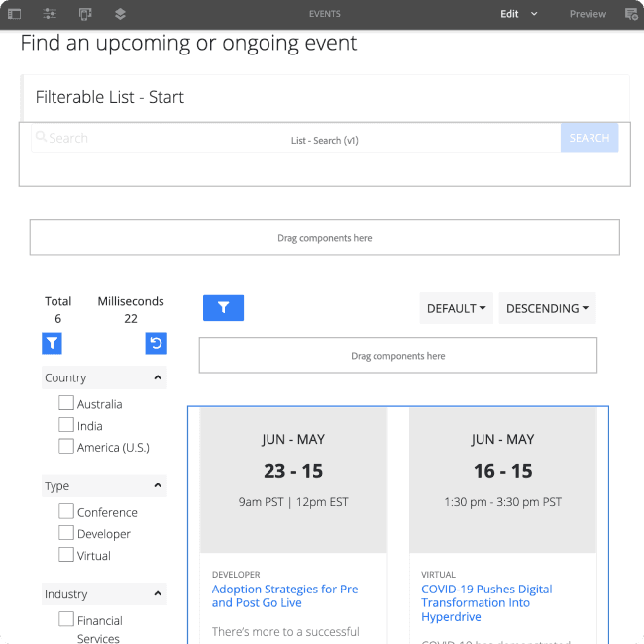Screen dimensions: 644x644
Task: Open page information sliders icon
Action: tap(50, 14)
